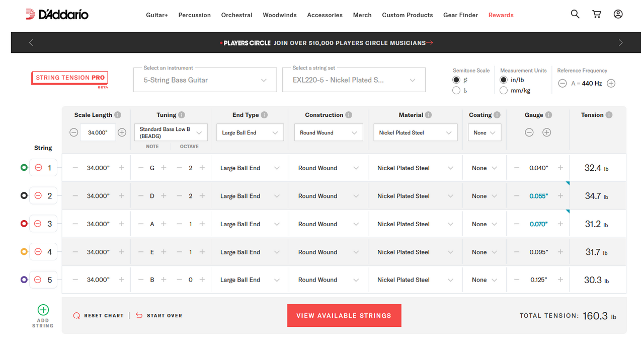This screenshot has width=644, height=341.
Task: Remove string 3 from chart
Action: tap(38, 224)
